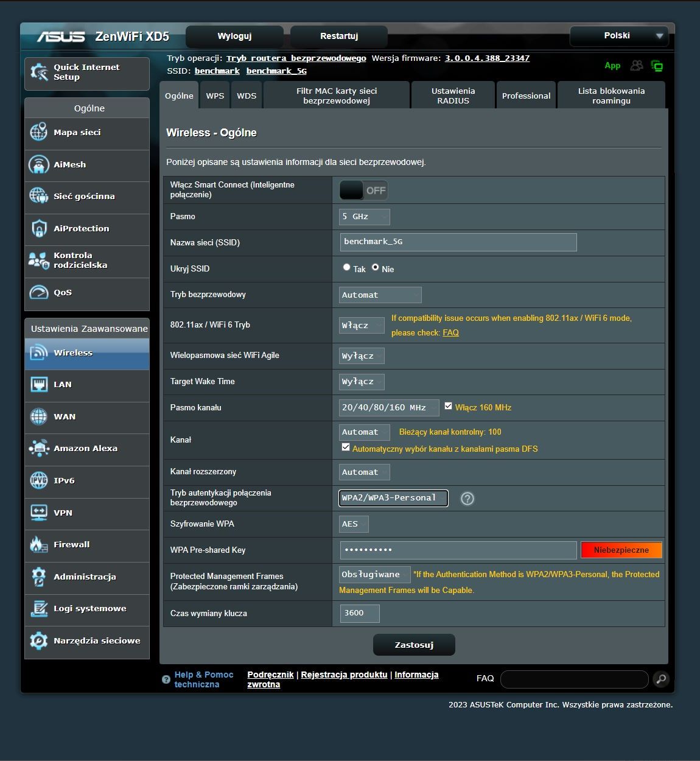
Task: Open 802.11ax / WiFi 6 Tryb dropdown
Action: pyautogui.click(x=362, y=326)
